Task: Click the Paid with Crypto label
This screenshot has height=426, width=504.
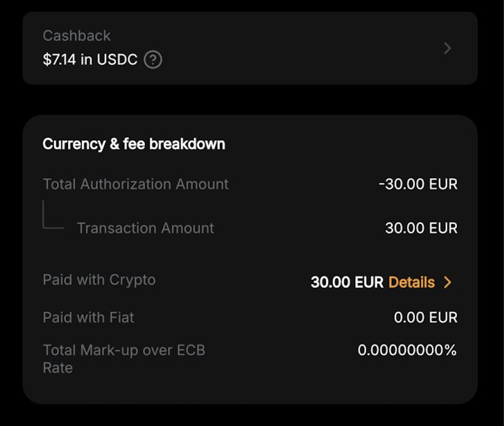Action: [99, 279]
